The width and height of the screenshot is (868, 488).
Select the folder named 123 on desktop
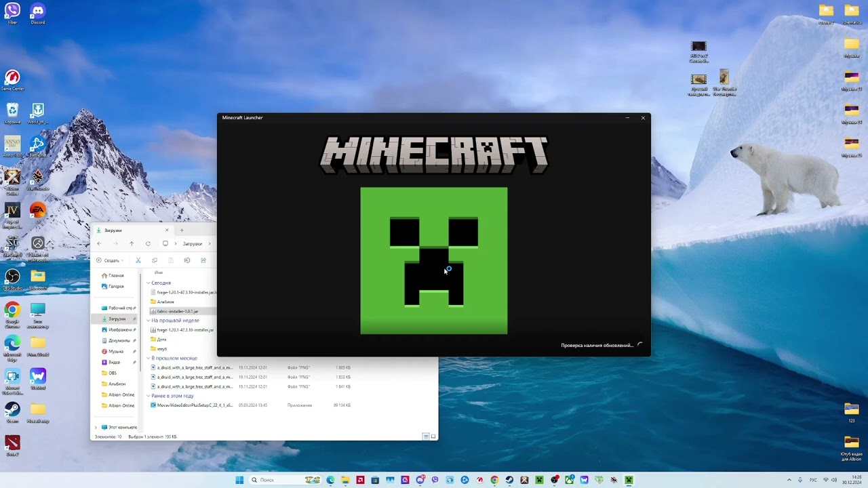click(852, 411)
